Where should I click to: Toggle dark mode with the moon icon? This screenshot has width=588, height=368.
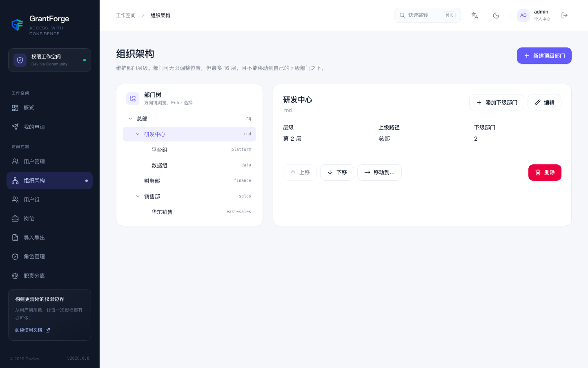click(496, 16)
